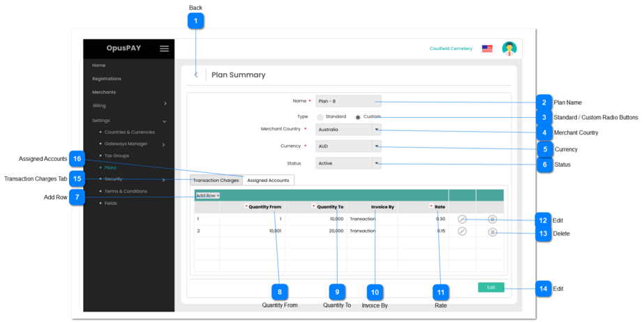Click the Name input field Plan - B
Image resolution: width=644 pixels, height=322 pixels.
(x=348, y=101)
